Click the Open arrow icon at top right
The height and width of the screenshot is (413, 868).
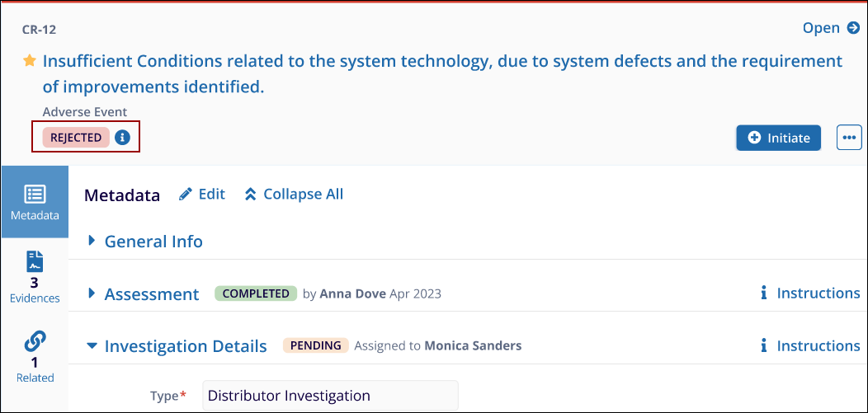[x=854, y=28]
